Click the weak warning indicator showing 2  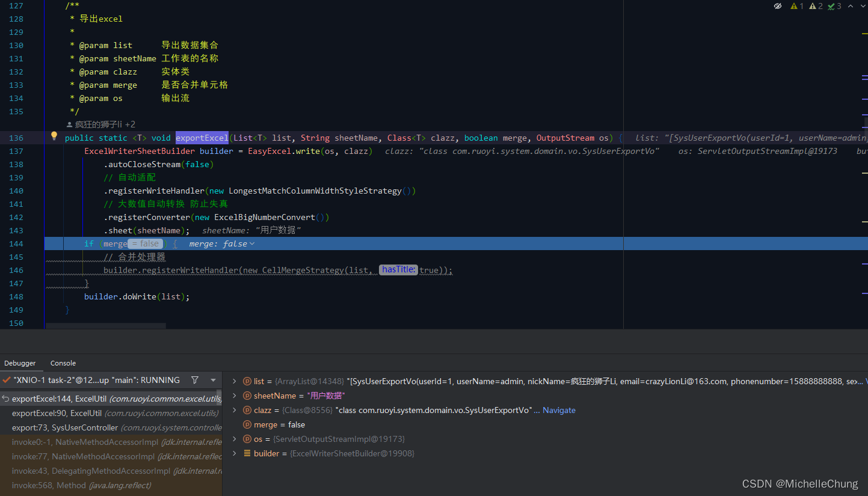click(816, 6)
